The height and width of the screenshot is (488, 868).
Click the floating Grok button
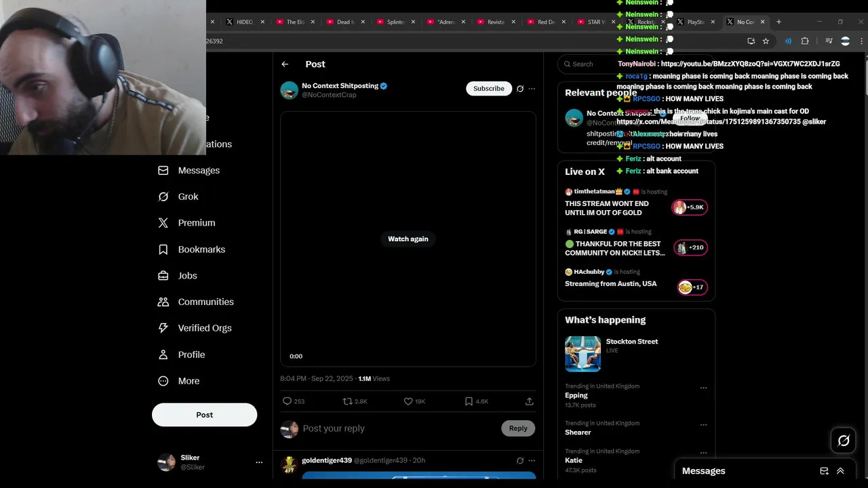tap(843, 441)
